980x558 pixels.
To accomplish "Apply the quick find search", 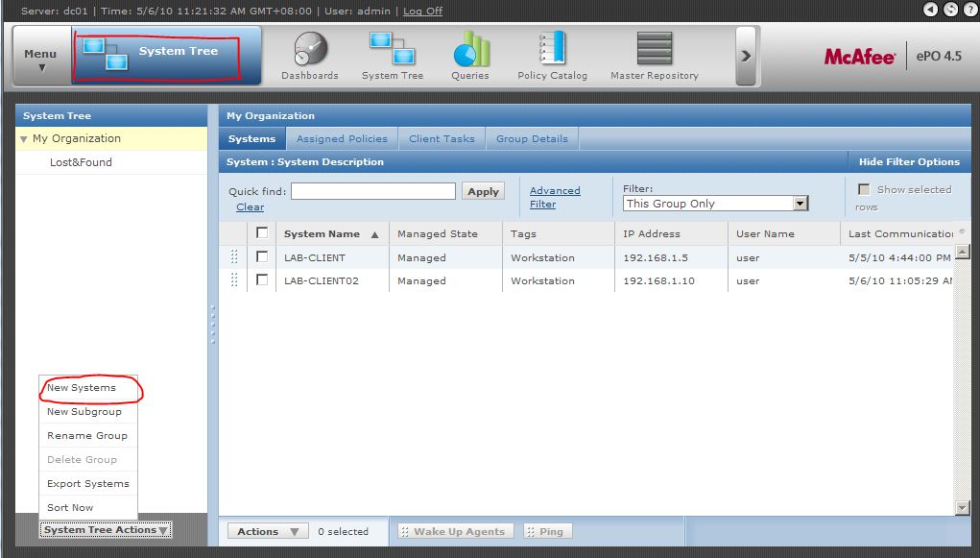I will click(x=483, y=190).
